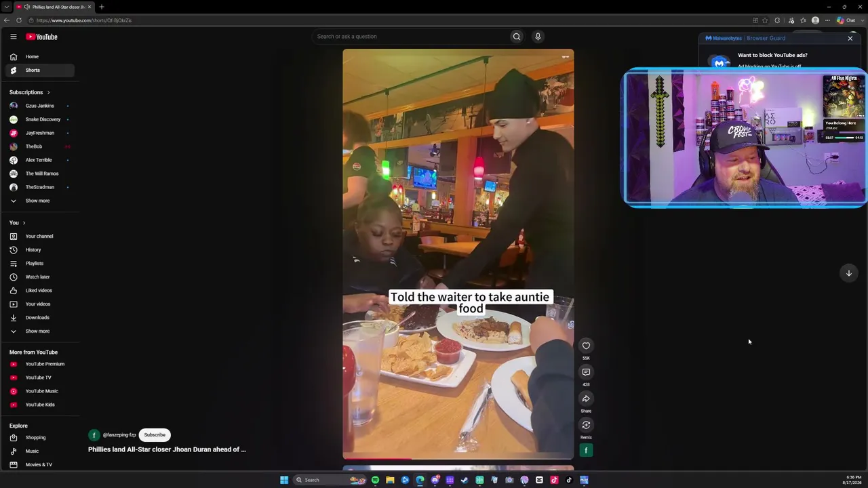
Task: Click the Short title 'Phillies land All-Star closer'
Action: coord(167,449)
